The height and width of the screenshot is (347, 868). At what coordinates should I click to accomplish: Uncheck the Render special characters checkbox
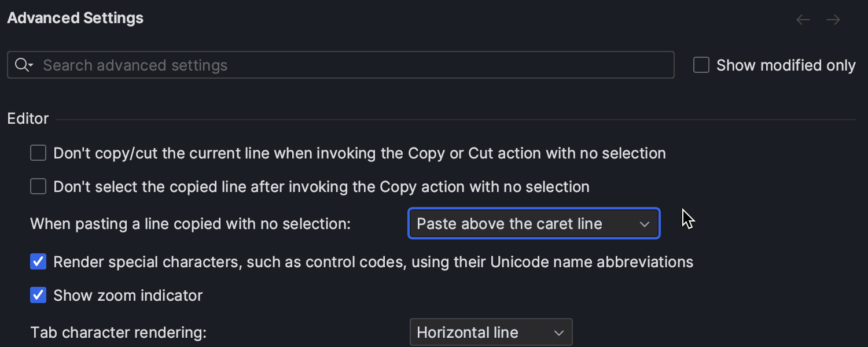[38, 262]
